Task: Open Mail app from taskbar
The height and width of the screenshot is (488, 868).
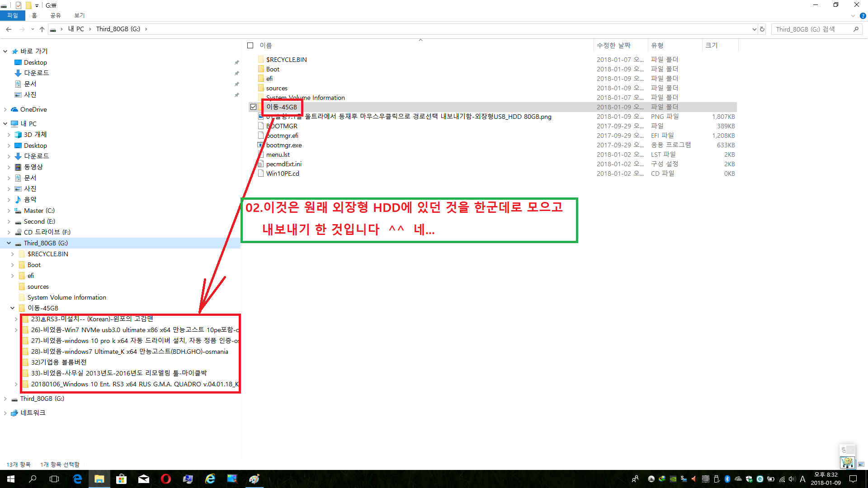Action: click(x=144, y=479)
